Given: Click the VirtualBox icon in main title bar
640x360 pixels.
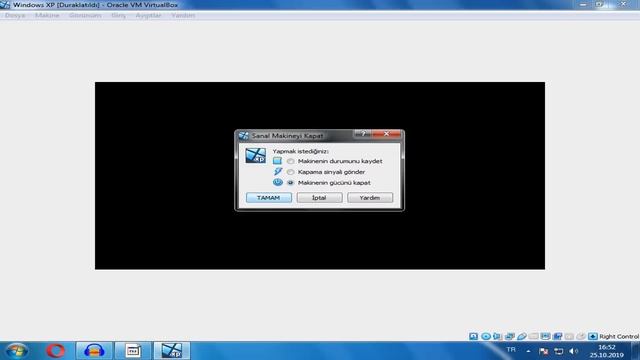Looking at the screenshot, I should click(x=5, y=5).
